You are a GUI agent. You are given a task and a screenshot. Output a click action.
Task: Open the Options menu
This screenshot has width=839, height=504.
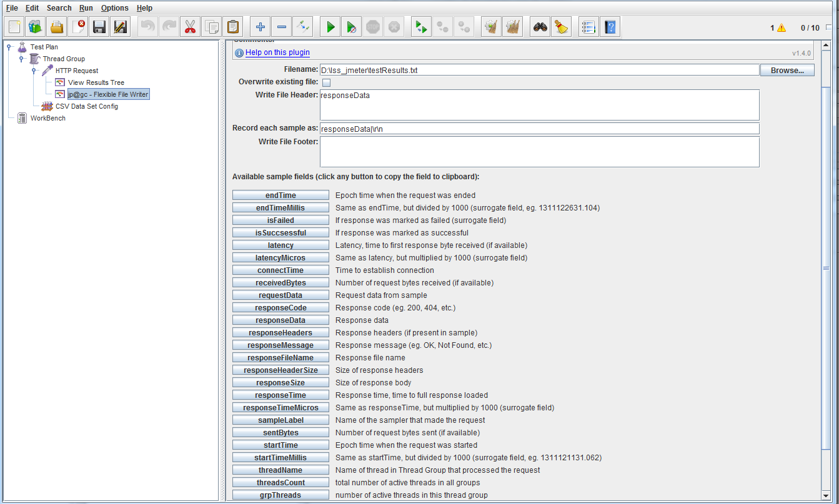(115, 8)
